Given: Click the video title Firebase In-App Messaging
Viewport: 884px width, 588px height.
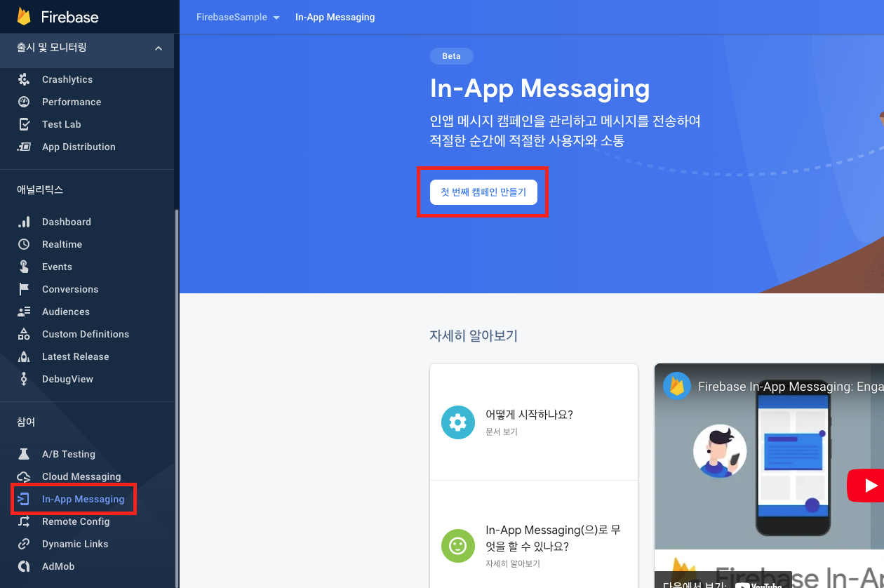Looking at the screenshot, I should (791, 386).
